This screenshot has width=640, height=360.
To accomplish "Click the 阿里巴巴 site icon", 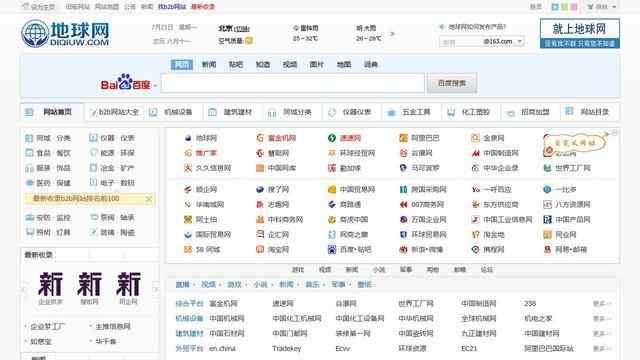I will pos(403,138).
